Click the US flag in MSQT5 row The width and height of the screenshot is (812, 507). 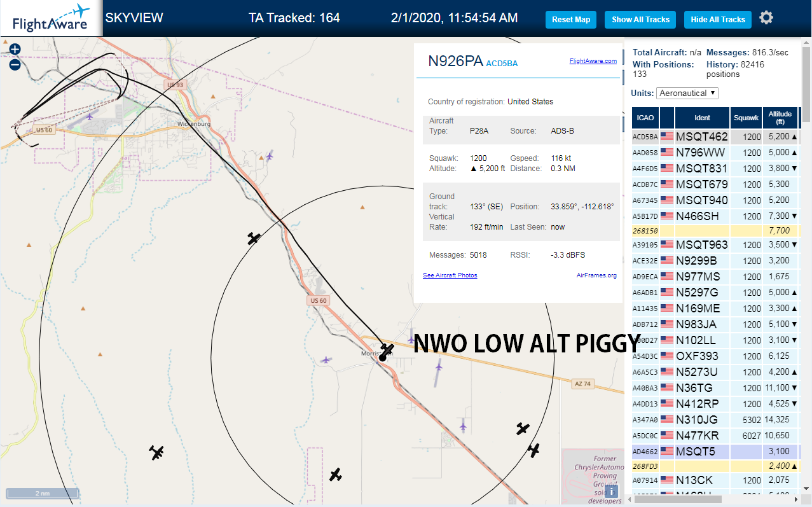pos(667,452)
